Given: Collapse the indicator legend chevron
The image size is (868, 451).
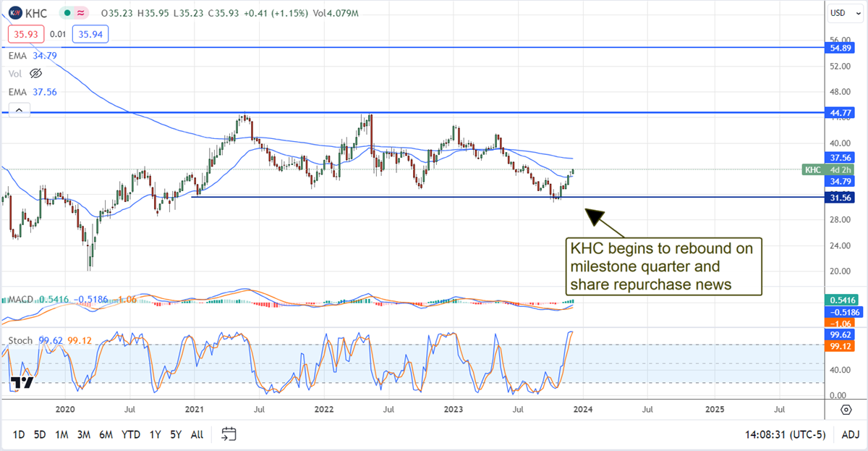Looking at the screenshot, I should click(x=18, y=110).
